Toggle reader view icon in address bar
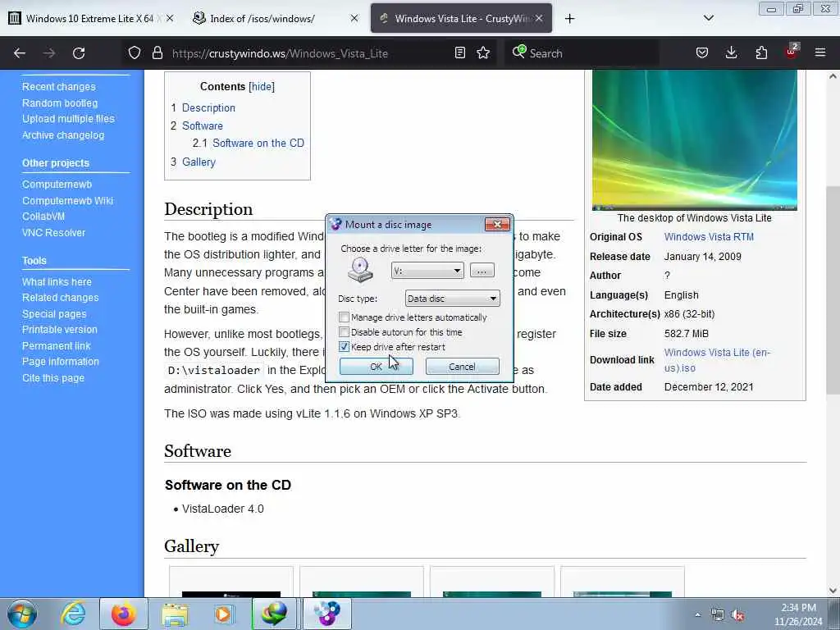The image size is (840, 630). [459, 52]
